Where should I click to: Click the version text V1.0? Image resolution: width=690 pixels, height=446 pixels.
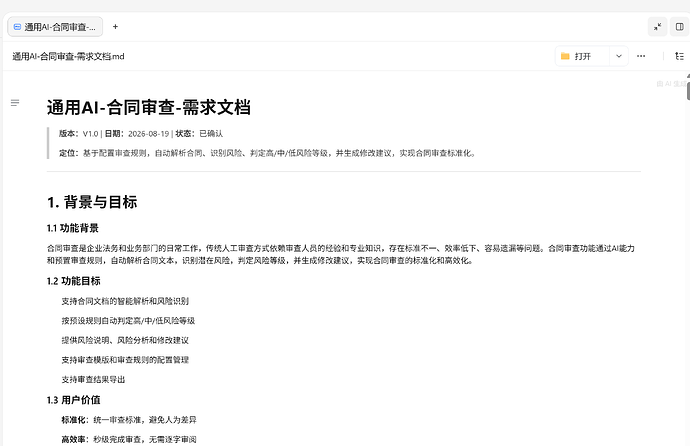(90, 134)
